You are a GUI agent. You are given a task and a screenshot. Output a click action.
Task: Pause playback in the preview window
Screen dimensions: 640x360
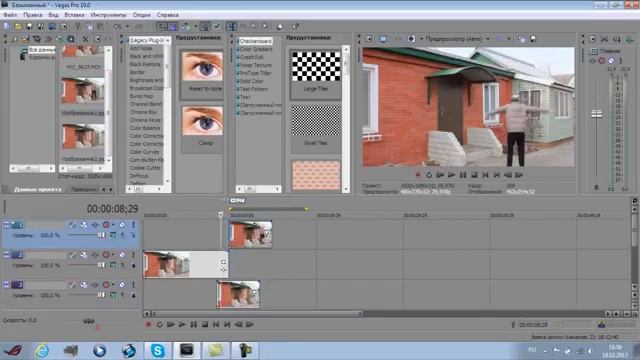(463, 175)
